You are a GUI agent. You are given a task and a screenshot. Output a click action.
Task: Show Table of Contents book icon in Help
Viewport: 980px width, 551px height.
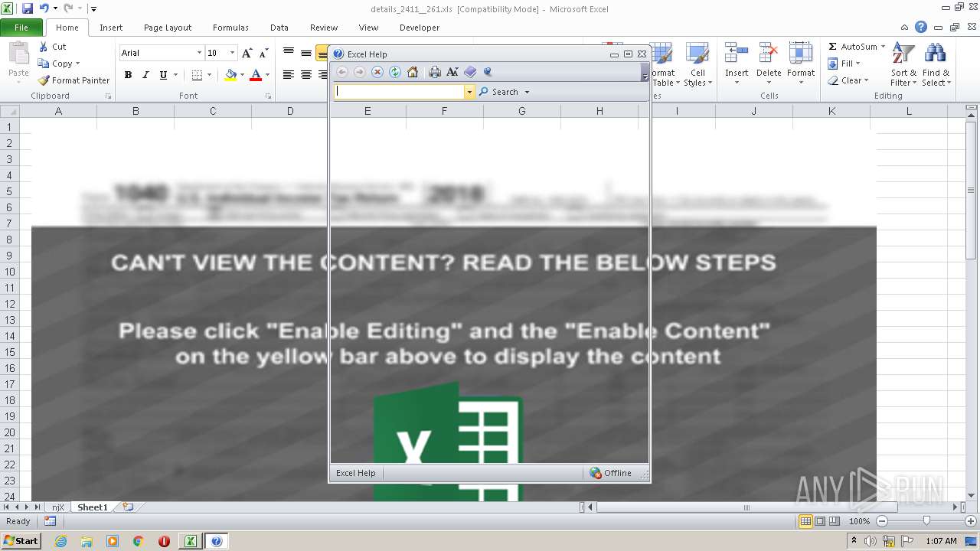[x=470, y=72]
